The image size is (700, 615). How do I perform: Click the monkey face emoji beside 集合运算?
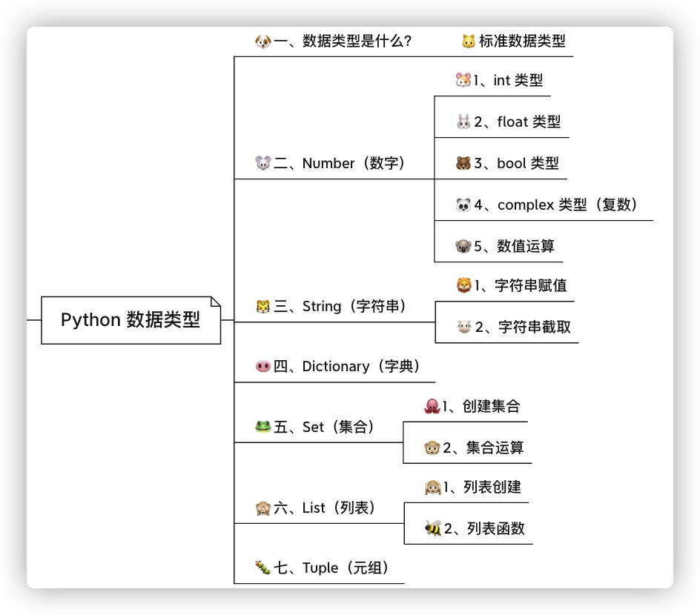tap(432, 448)
